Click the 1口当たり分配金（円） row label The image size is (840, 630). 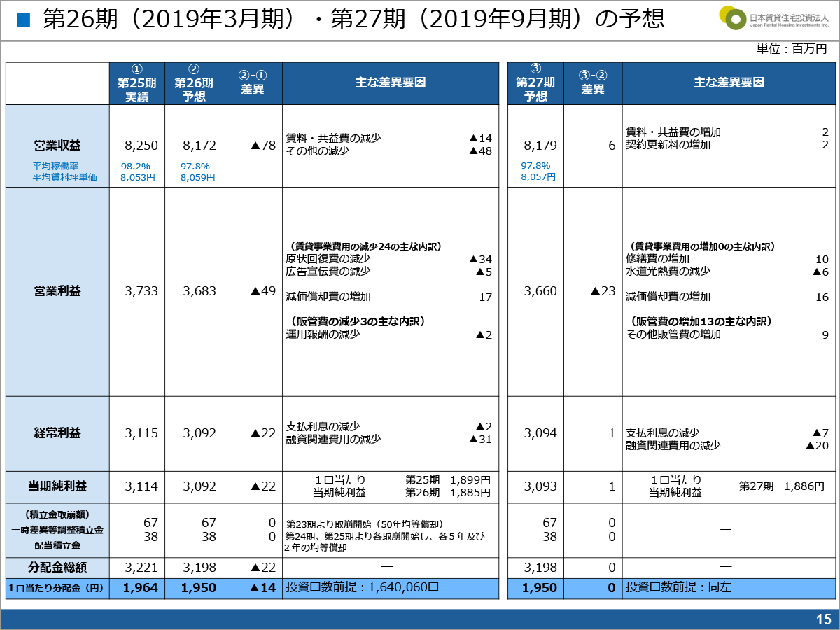pos(57,589)
